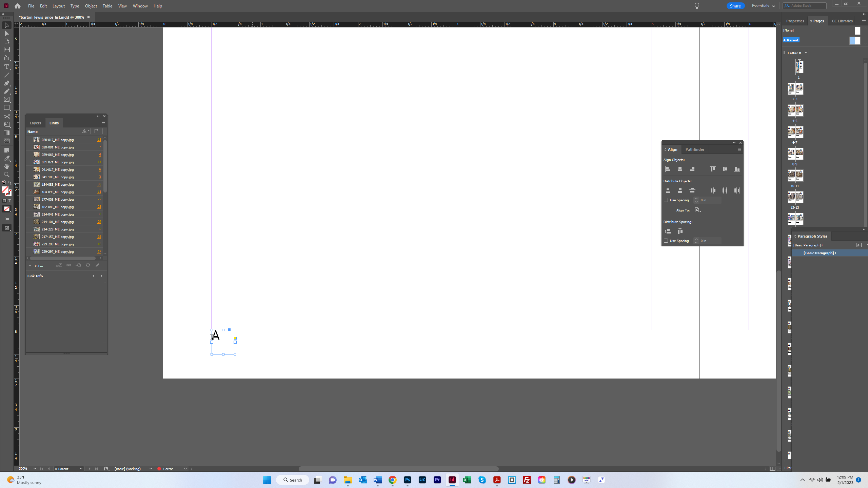Switch to the Links tab
868x488 pixels.
coord(54,123)
